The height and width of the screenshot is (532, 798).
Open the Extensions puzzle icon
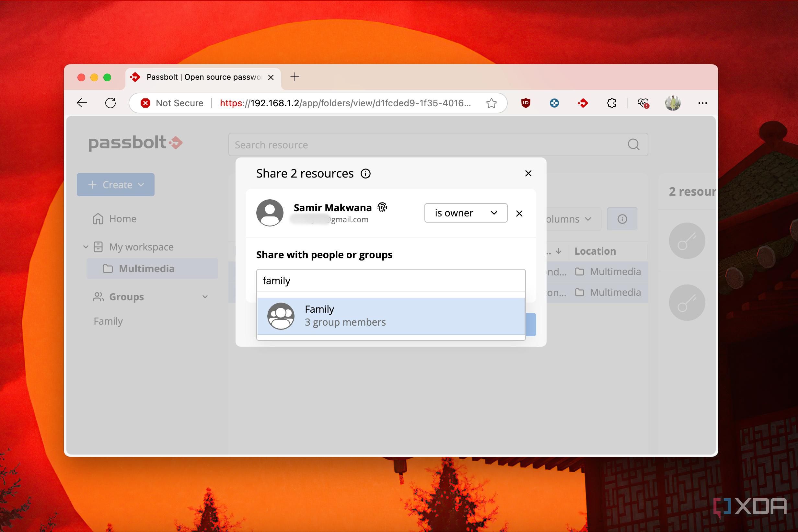pos(611,103)
